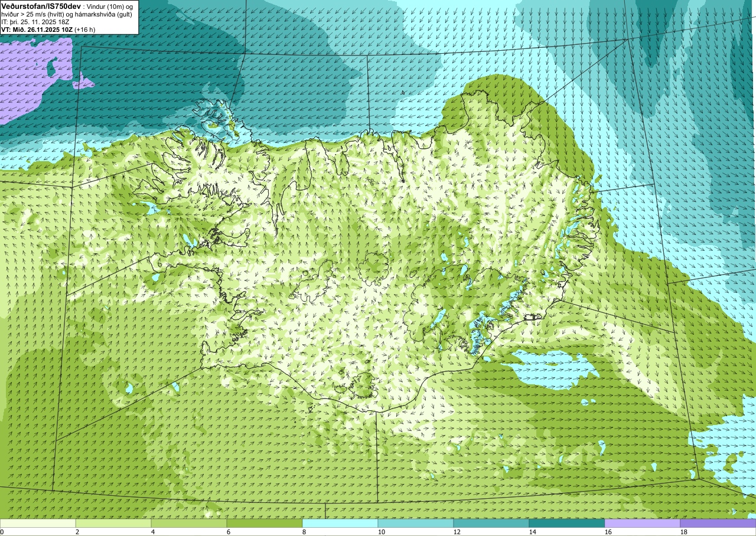This screenshot has width=756, height=536.
Task: Click the '18' legend scale label
Action: coord(684,532)
